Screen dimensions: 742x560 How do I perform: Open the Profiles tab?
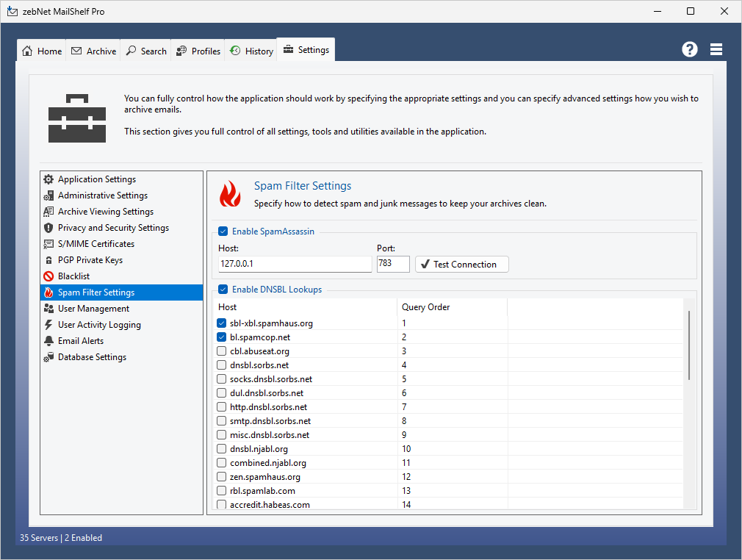pyautogui.click(x=198, y=51)
